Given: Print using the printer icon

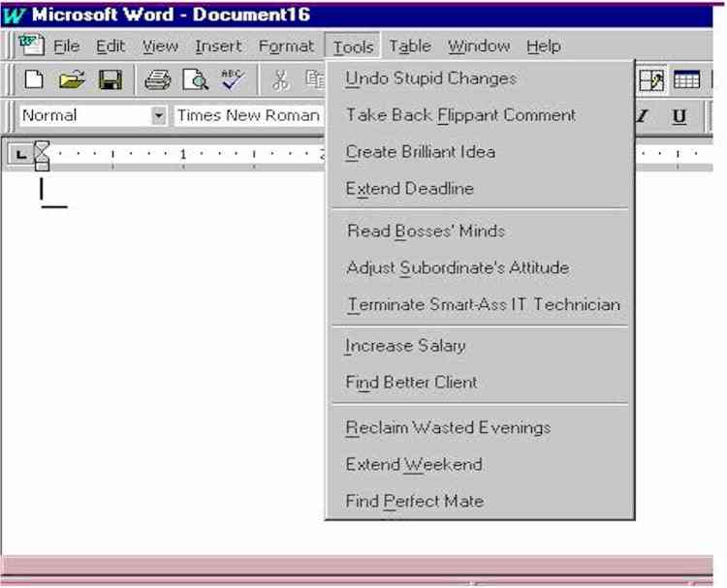Looking at the screenshot, I should pos(158,79).
